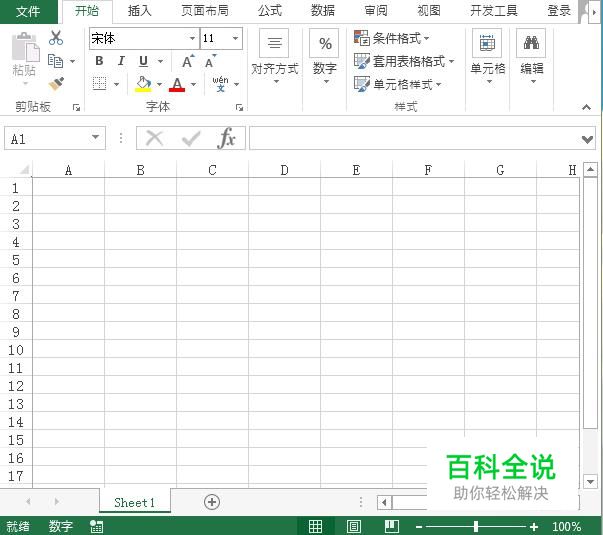Click the Cut scissors icon
Image resolution: width=603 pixels, height=535 pixels.
click(x=56, y=38)
